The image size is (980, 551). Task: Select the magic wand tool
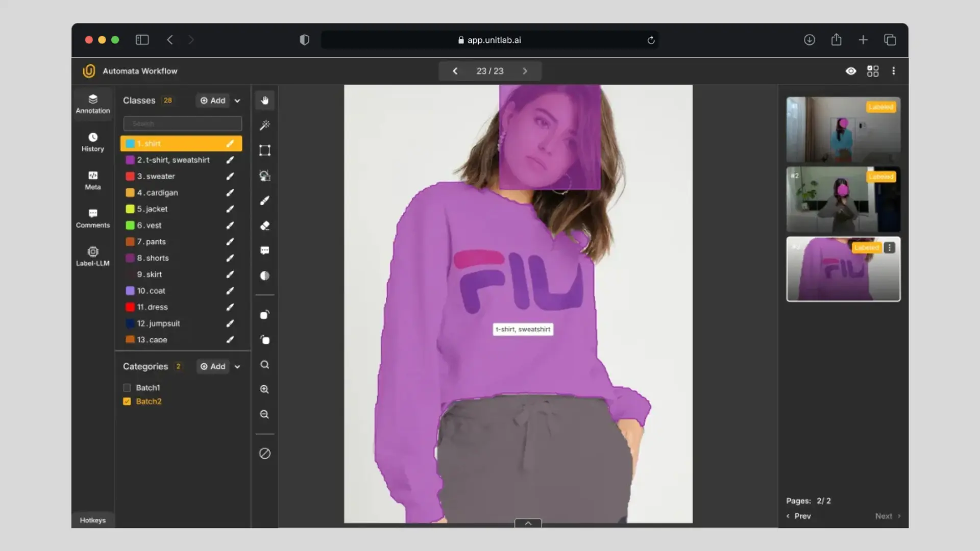(x=264, y=125)
